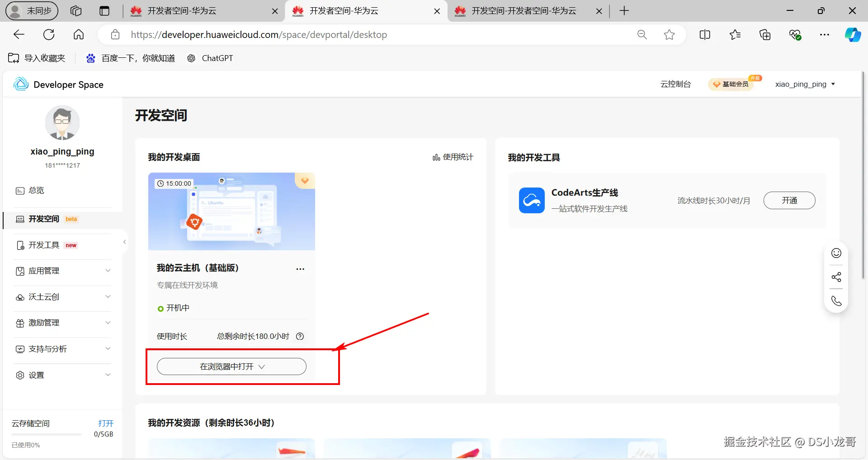Click the 开通 button for CodeArts

(789, 200)
